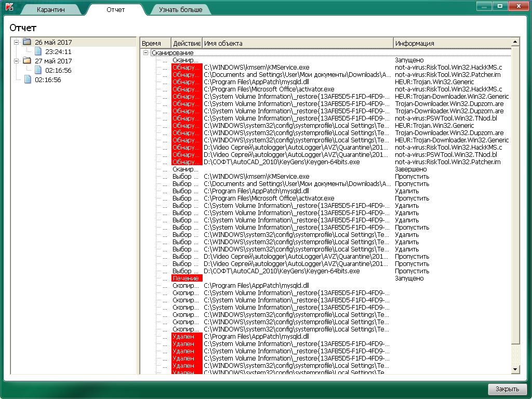532x399 pixels.
Task: Switch to the Карантин tab
Action: click(51, 10)
